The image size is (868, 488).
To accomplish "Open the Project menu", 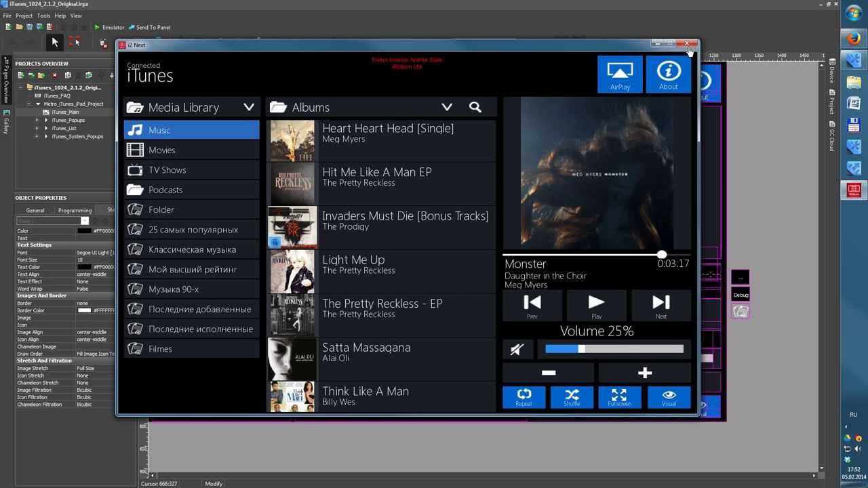I will pos(24,16).
